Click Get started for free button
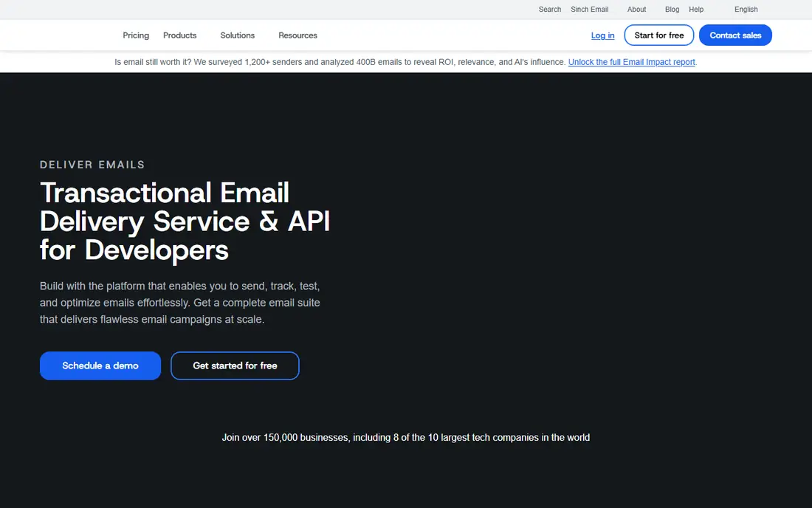This screenshot has height=508, width=812. point(235,365)
